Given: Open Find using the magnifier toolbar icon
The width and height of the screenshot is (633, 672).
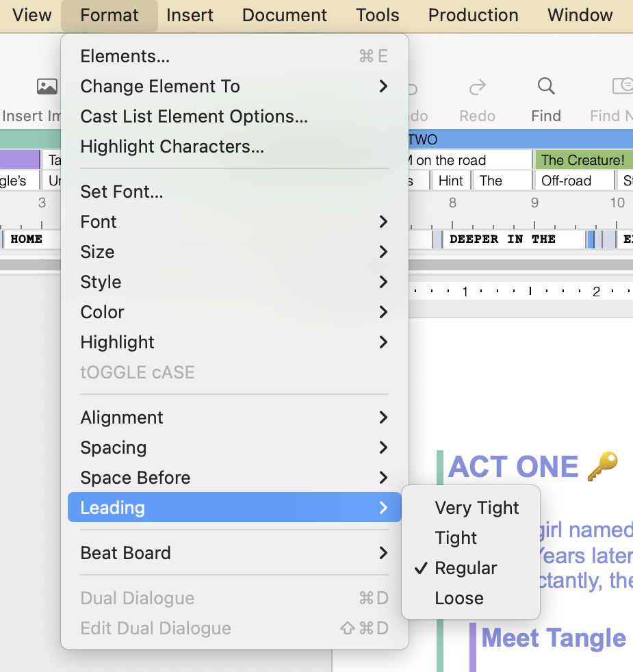Looking at the screenshot, I should click(545, 86).
